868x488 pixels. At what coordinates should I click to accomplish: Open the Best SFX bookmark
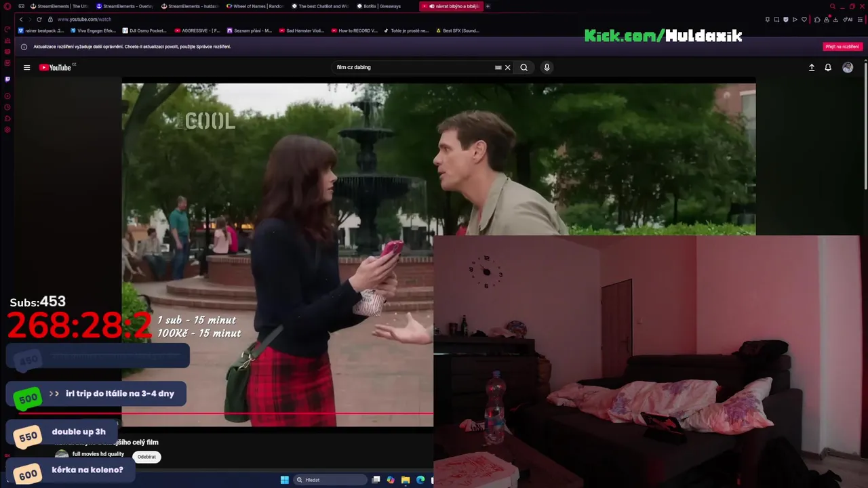pos(458,30)
